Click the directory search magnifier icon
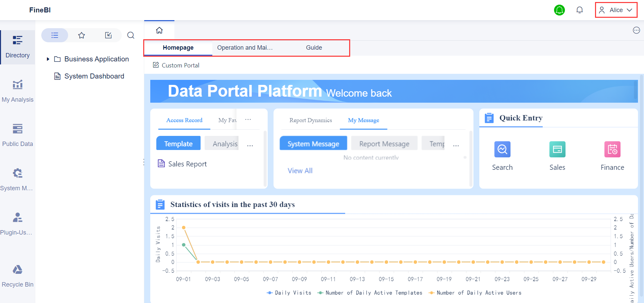644x303 pixels. [x=131, y=35]
